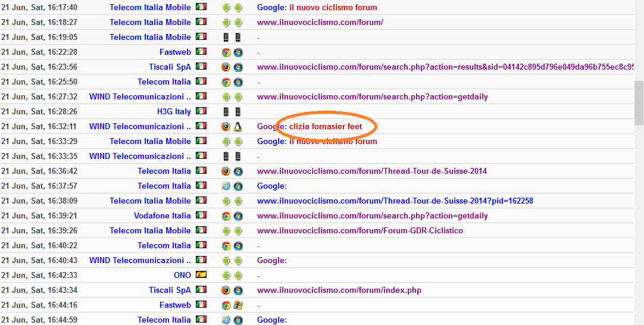Open the search.php?action=results referrer link
644x325 pixels.
tap(446, 67)
